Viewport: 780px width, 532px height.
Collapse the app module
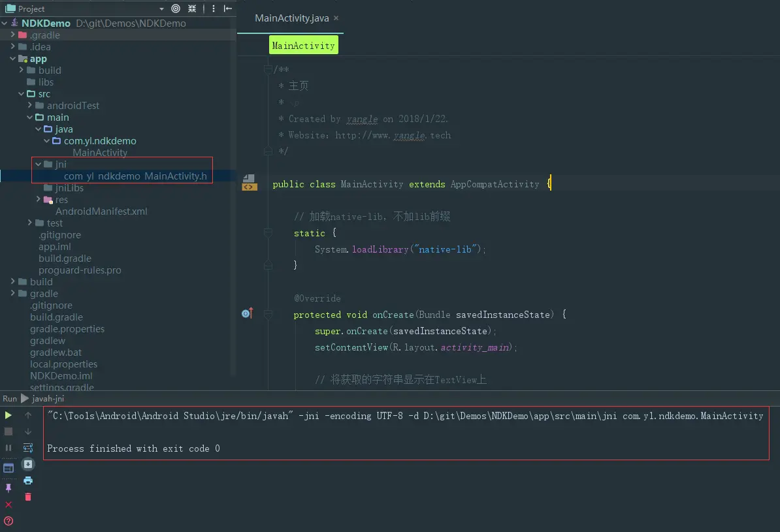click(13, 59)
